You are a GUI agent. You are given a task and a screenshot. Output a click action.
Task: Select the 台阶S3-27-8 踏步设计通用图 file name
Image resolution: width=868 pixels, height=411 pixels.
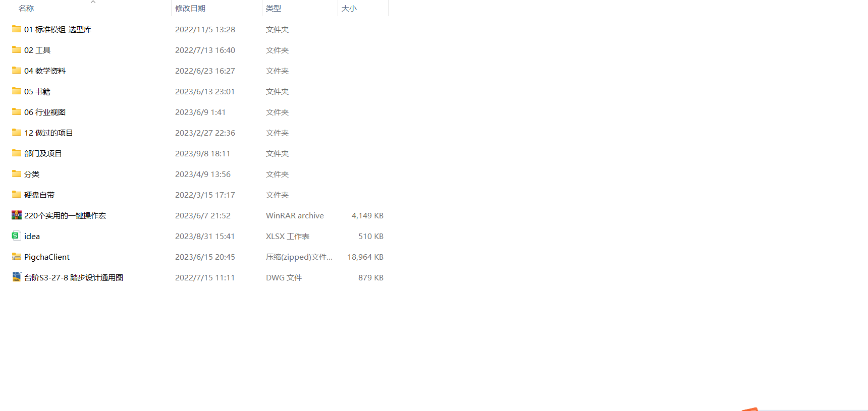coord(74,278)
